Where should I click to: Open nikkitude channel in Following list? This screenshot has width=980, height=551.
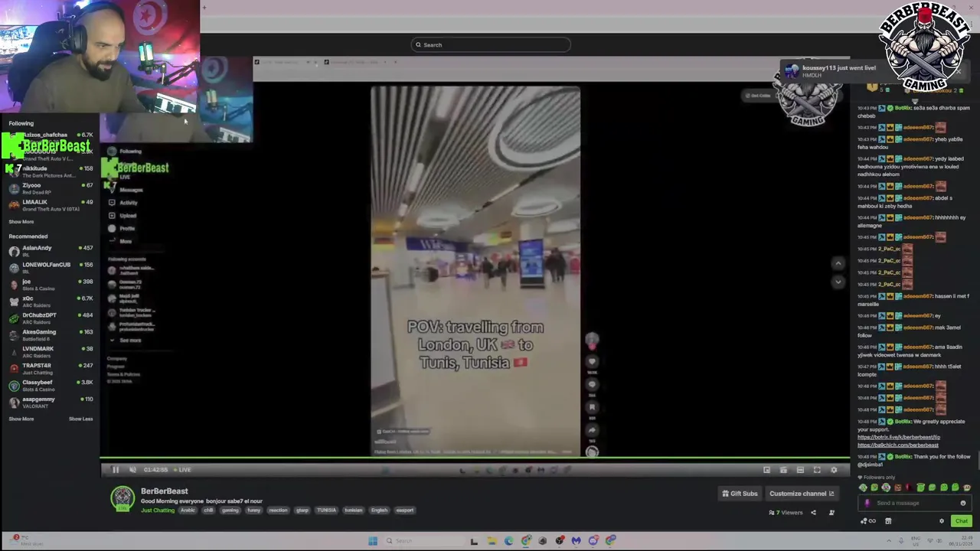tap(51, 171)
